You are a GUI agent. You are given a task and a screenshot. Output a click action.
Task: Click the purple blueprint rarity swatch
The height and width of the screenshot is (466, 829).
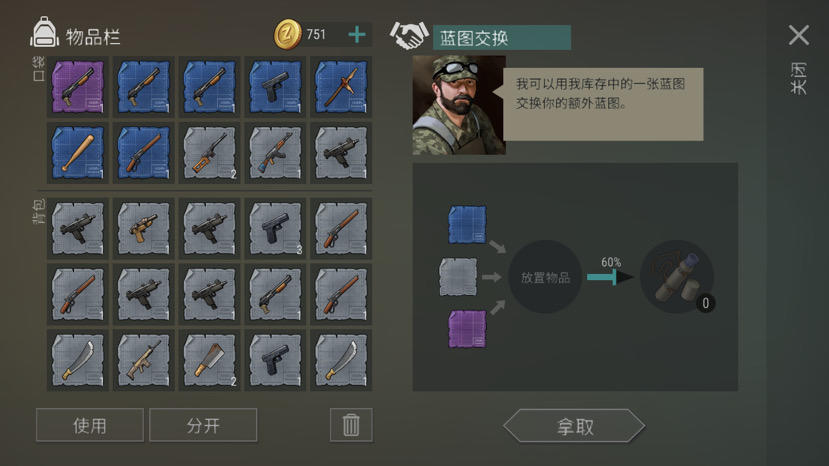(x=467, y=329)
